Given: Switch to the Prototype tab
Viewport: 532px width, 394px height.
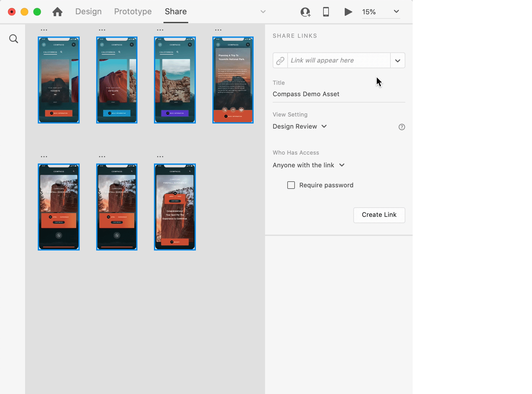Looking at the screenshot, I should point(133,11).
